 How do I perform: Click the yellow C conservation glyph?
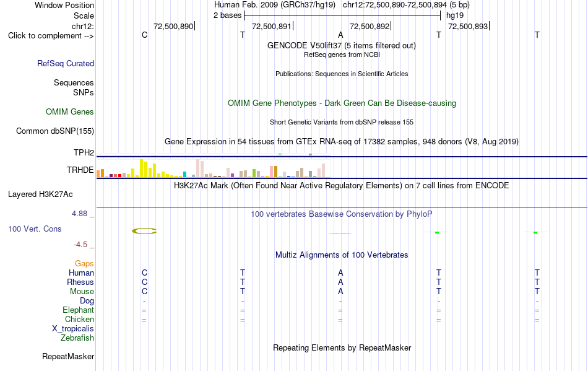pyautogui.click(x=144, y=231)
